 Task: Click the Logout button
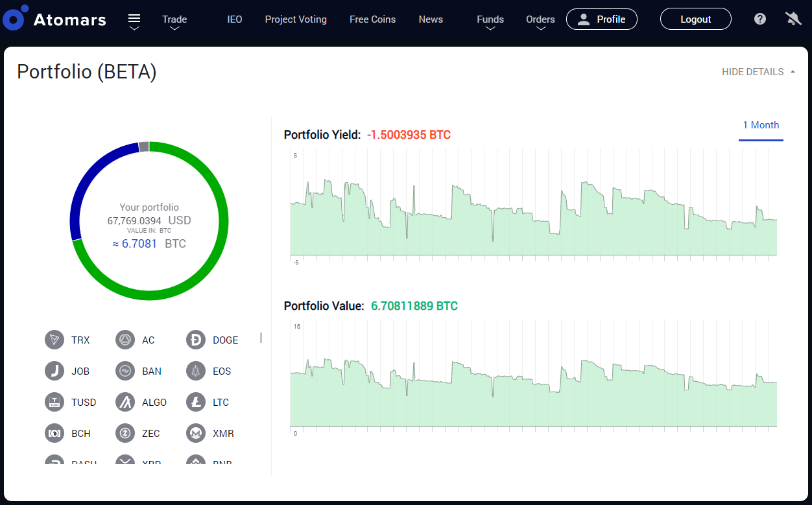(x=696, y=19)
